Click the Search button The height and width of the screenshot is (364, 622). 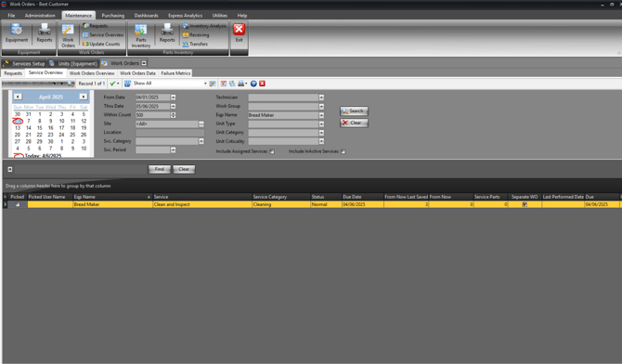click(354, 111)
